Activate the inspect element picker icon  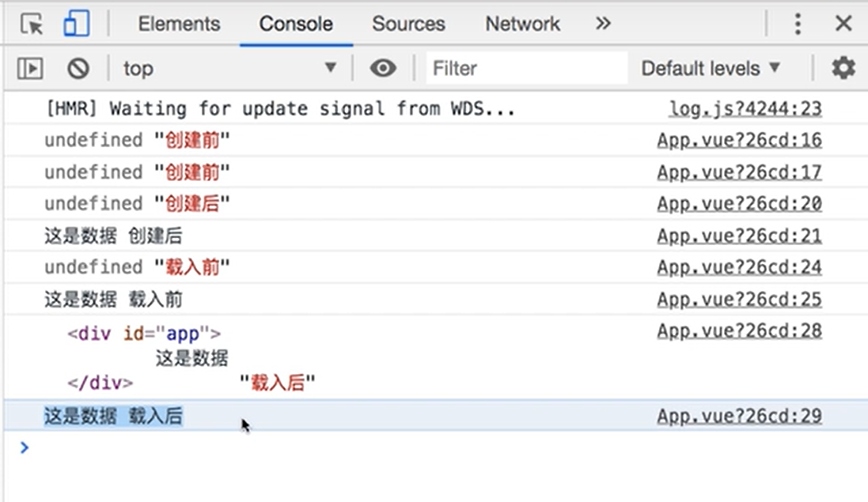tap(32, 25)
